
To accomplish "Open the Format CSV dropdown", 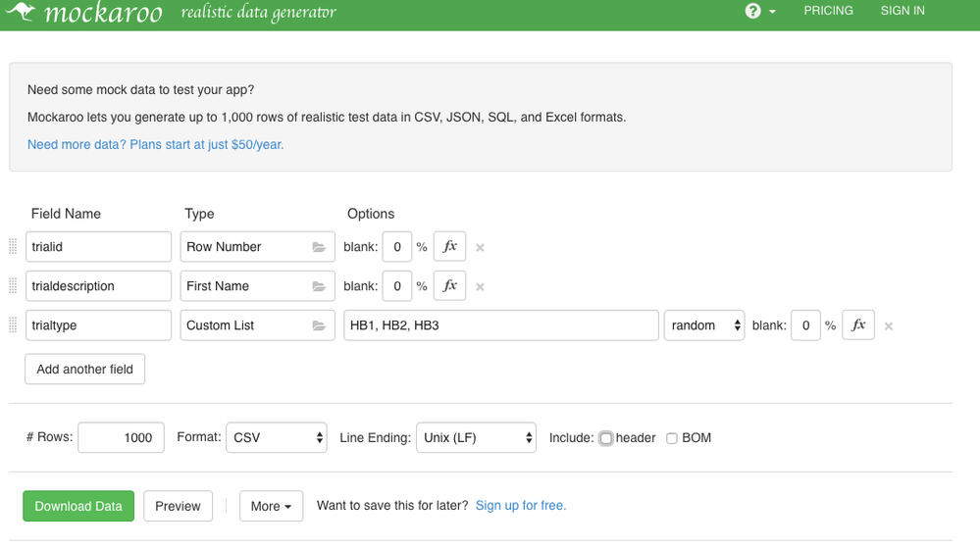I will click(x=277, y=437).
